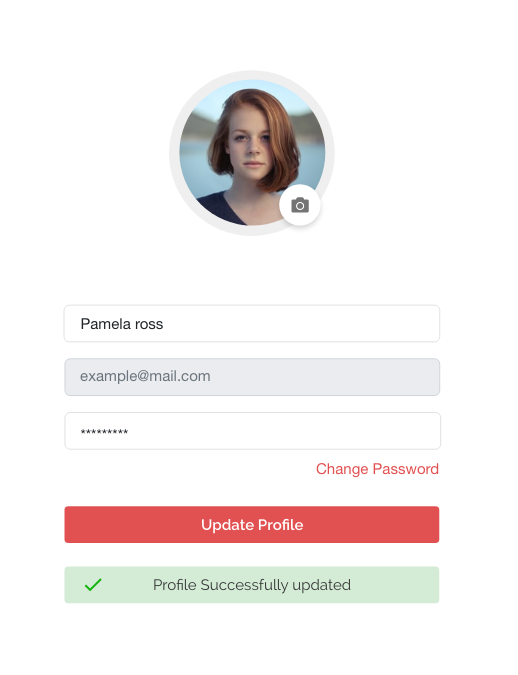Click the asterisks in the password field

104,431
